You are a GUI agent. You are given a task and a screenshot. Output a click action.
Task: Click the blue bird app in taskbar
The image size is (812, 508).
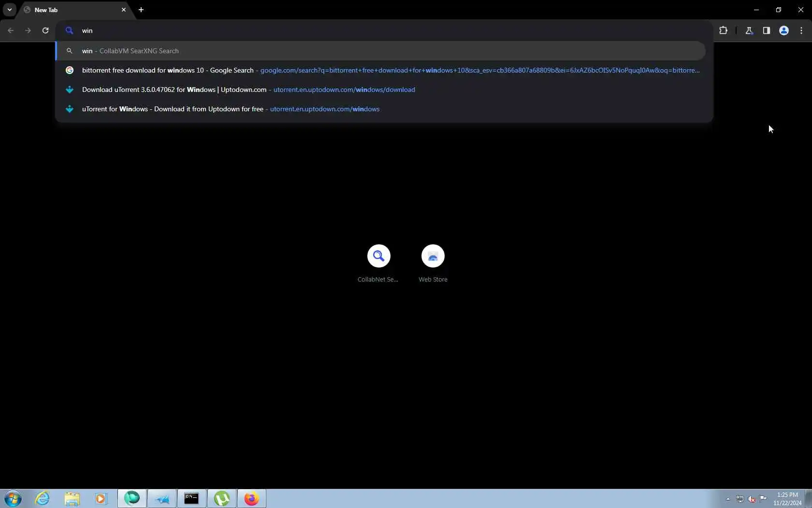162,498
